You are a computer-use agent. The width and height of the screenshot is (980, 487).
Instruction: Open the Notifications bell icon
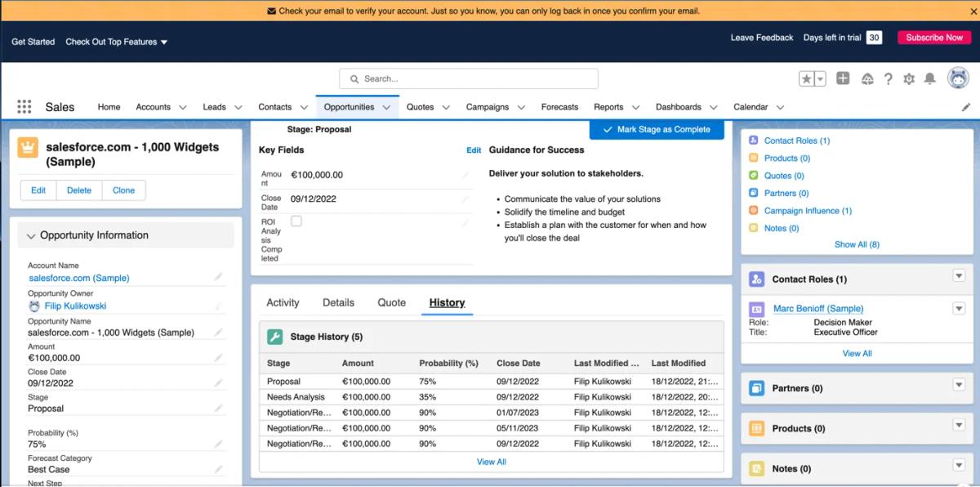(929, 79)
